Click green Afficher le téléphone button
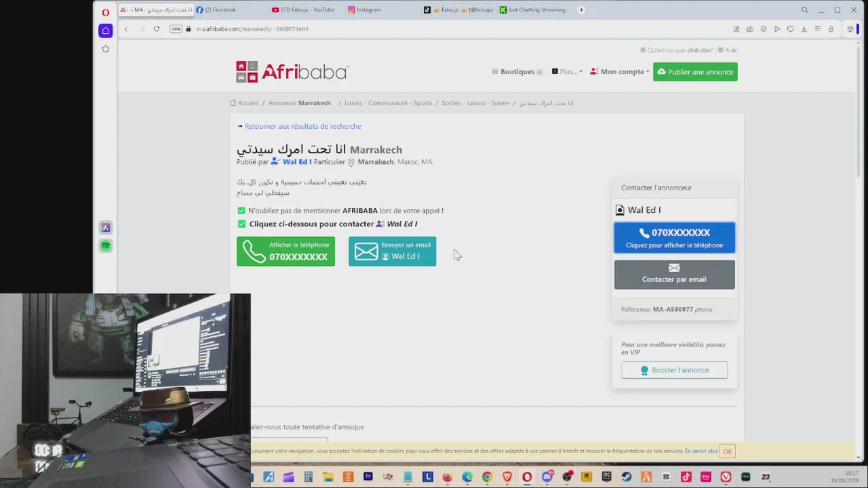 tap(285, 251)
